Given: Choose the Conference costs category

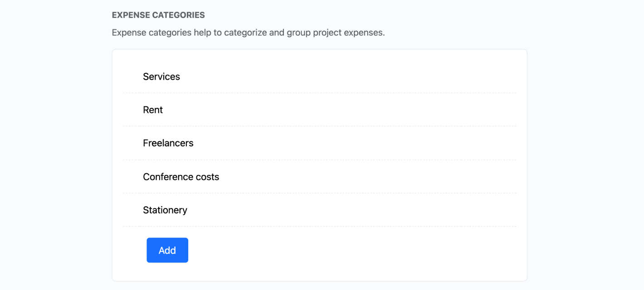Looking at the screenshot, I should click(181, 177).
